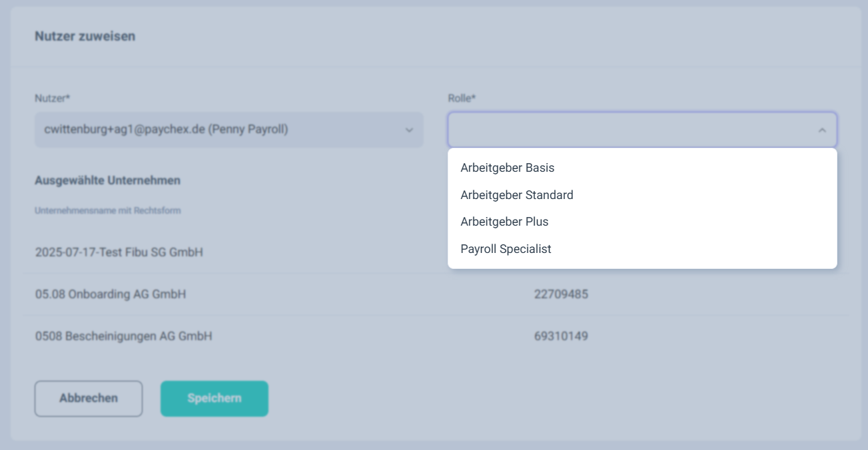This screenshot has height=450, width=868.
Task: Click the 05.08 Onboarding AG GmbH entry
Action: (111, 294)
